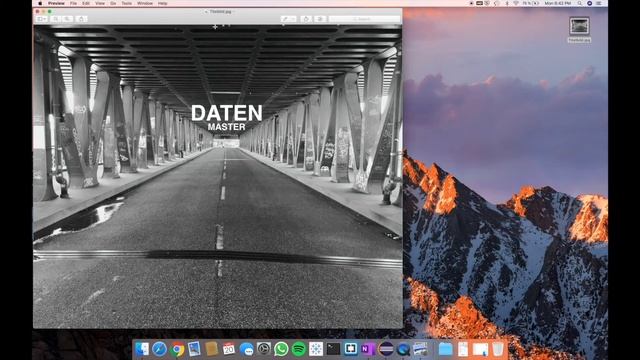Open the Preview sidebar view menu
The width and height of the screenshot is (640, 360).
pyautogui.click(x=42, y=19)
